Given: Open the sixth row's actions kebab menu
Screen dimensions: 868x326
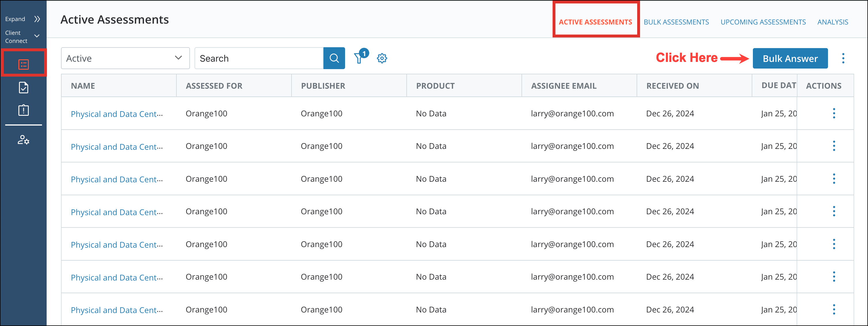Looking at the screenshot, I should 834,277.
